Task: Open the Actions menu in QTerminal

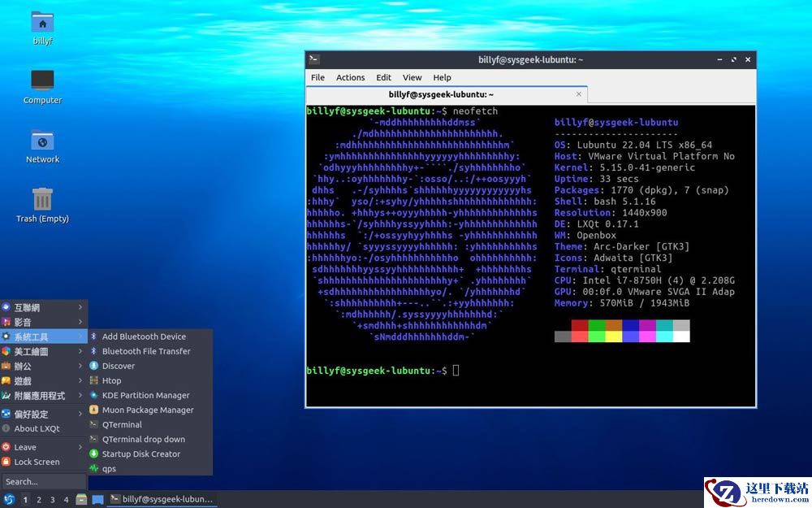Action: 351,77
